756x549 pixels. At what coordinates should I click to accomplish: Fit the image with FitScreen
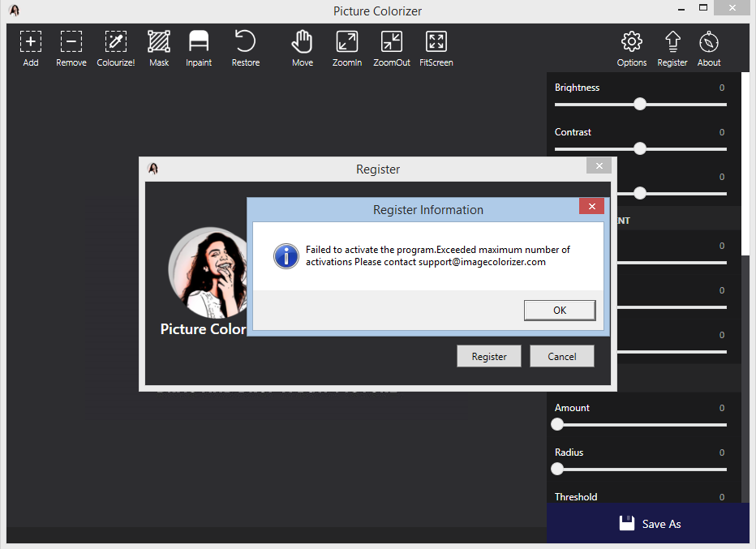point(436,48)
